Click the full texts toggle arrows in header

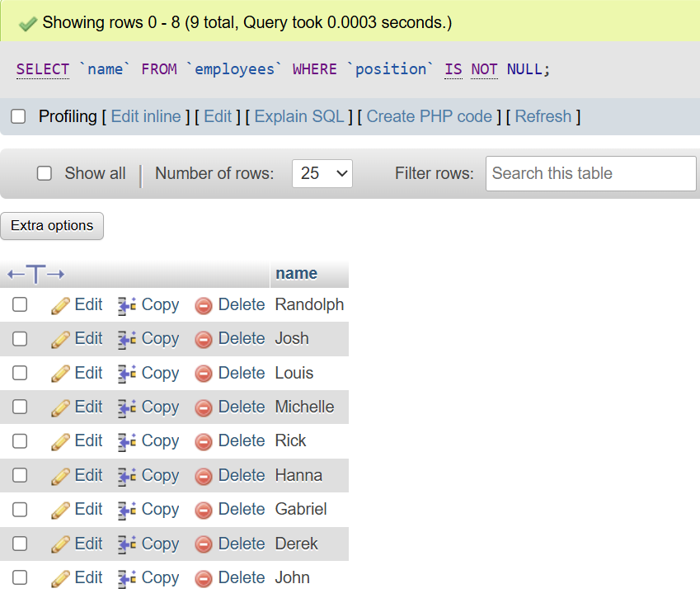[35, 274]
